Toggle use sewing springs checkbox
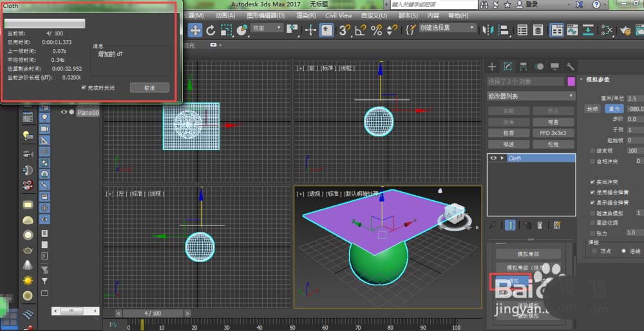The image size is (644, 331). 592,192
